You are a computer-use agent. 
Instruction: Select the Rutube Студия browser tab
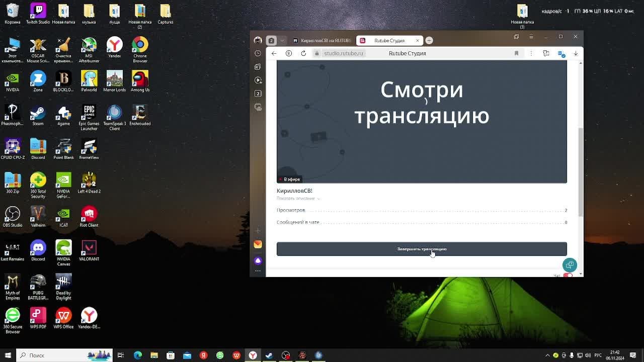click(389, 40)
